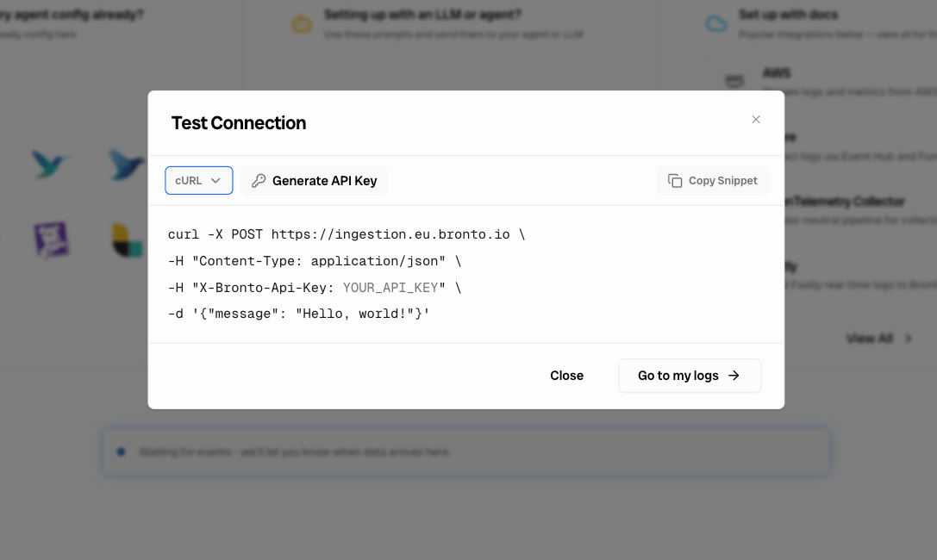Click the YOUR_API_KEY placeholder in the snippet
Viewport: 937px width, 560px height.
[390, 288]
